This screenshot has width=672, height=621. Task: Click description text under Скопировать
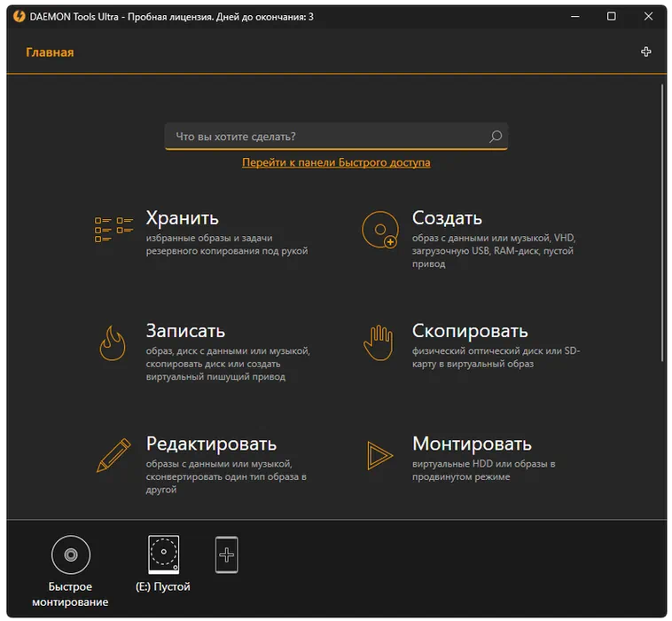tap(496, 358)
